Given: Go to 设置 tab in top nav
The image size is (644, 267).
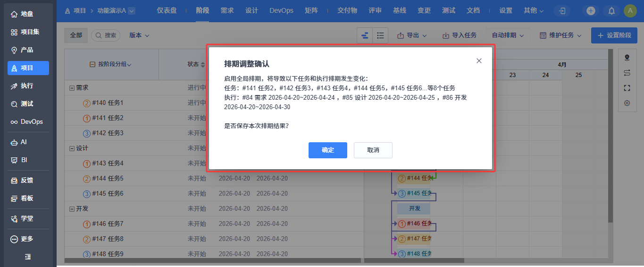Looking at the screenshot, I should [506, 10].
